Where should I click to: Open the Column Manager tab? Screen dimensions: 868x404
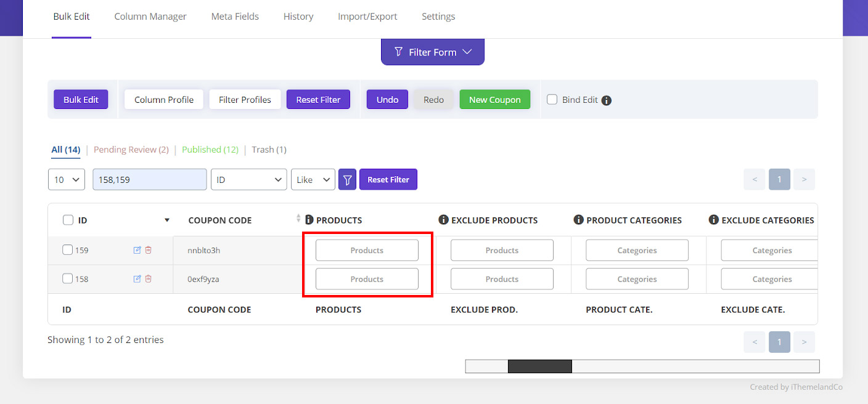pyautogui.click(x=150, y=17)
